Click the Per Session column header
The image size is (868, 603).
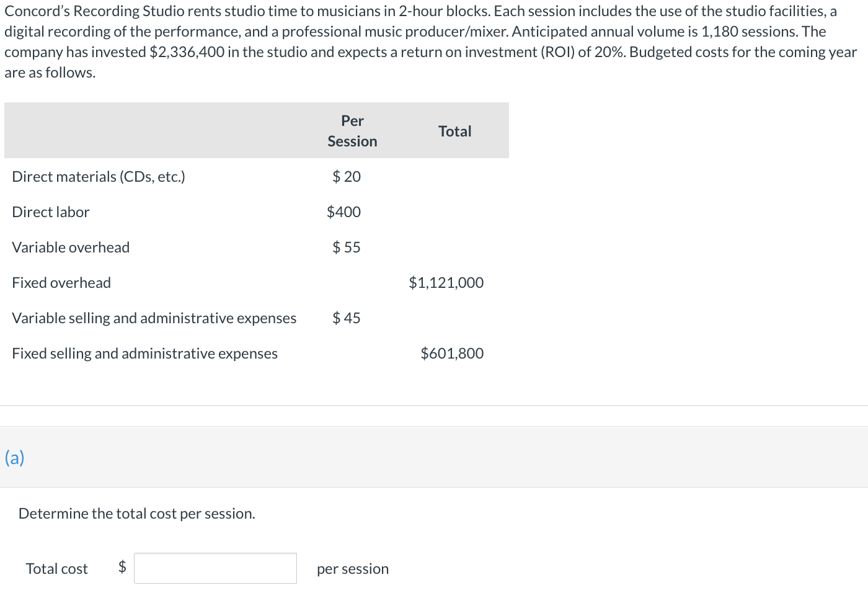click(352, 131)
